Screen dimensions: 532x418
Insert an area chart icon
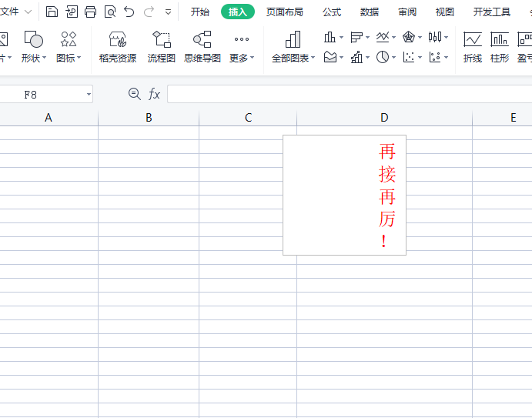(330, 57)
